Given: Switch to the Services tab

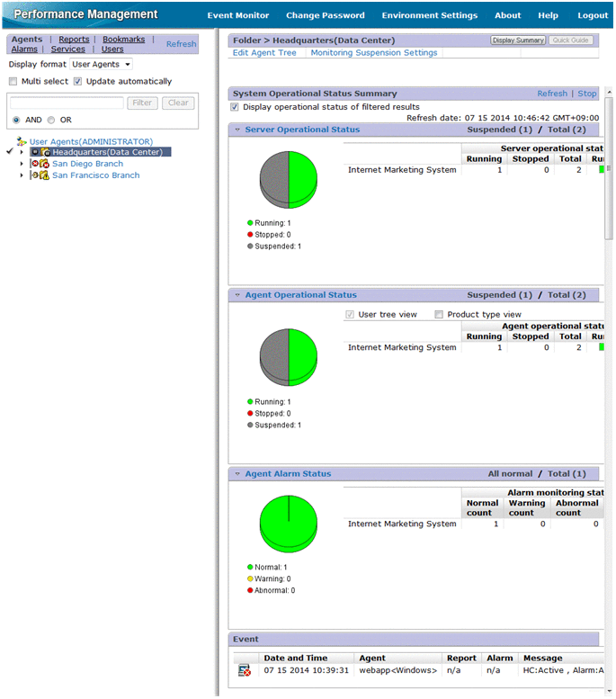Looking at the screenshot, I should tap(67, 49).
